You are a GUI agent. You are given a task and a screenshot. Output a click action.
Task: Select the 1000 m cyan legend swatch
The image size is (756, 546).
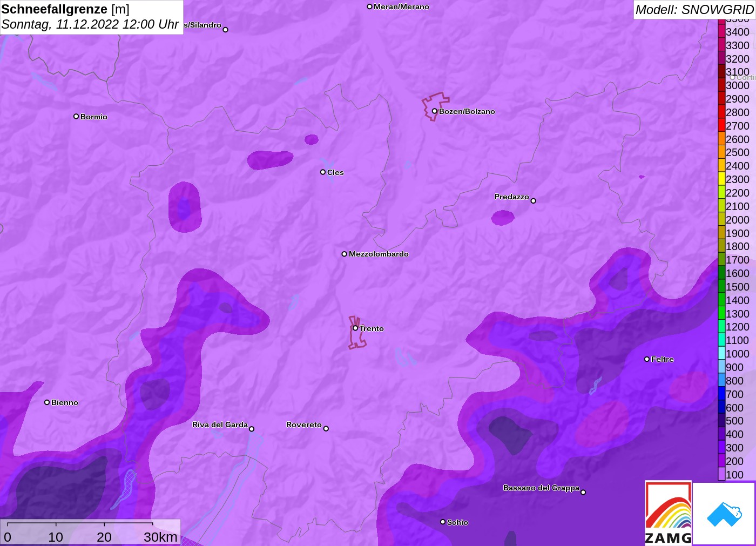click(721, 354)
